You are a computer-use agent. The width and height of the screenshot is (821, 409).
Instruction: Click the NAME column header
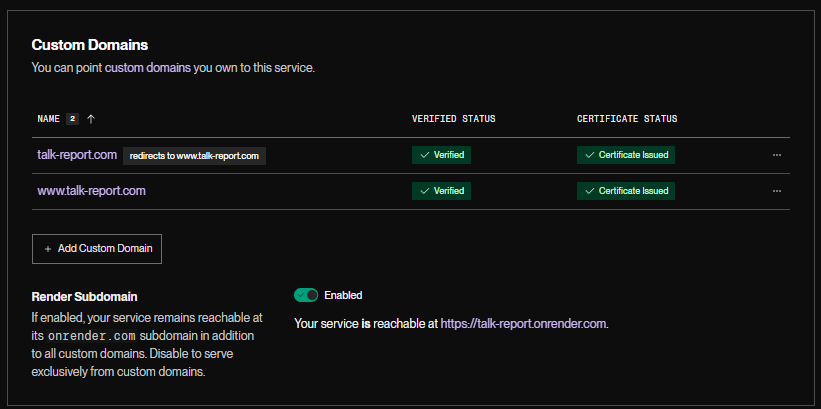pyautogui.click(x=50, y=119)
